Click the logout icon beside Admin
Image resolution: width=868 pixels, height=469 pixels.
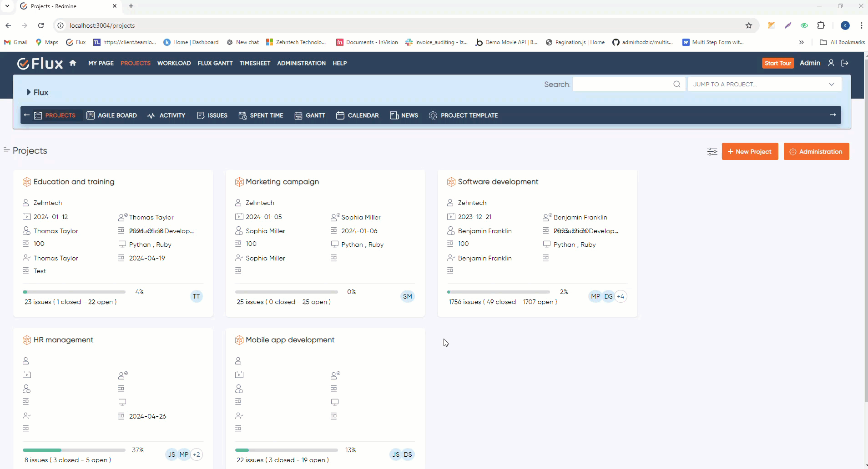point(845,63)
